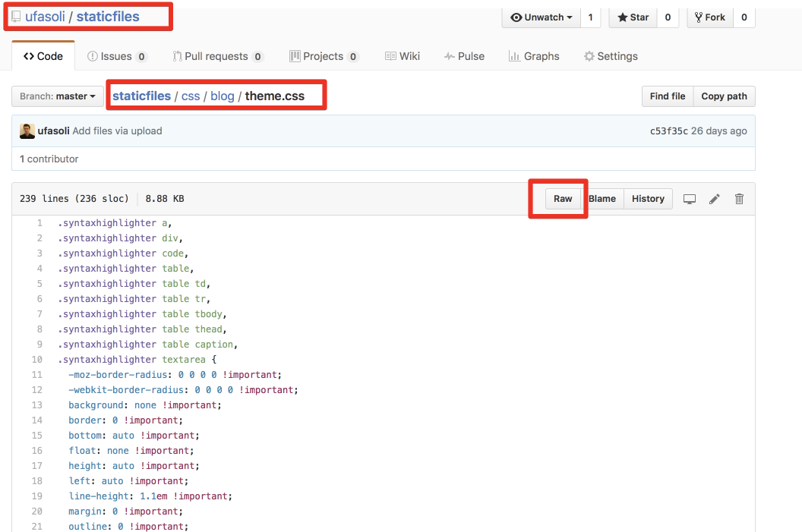Image resolution: width=802 pixels, height=532 pixels.
Task: View the watchers count 1
Action: [590, 17]
